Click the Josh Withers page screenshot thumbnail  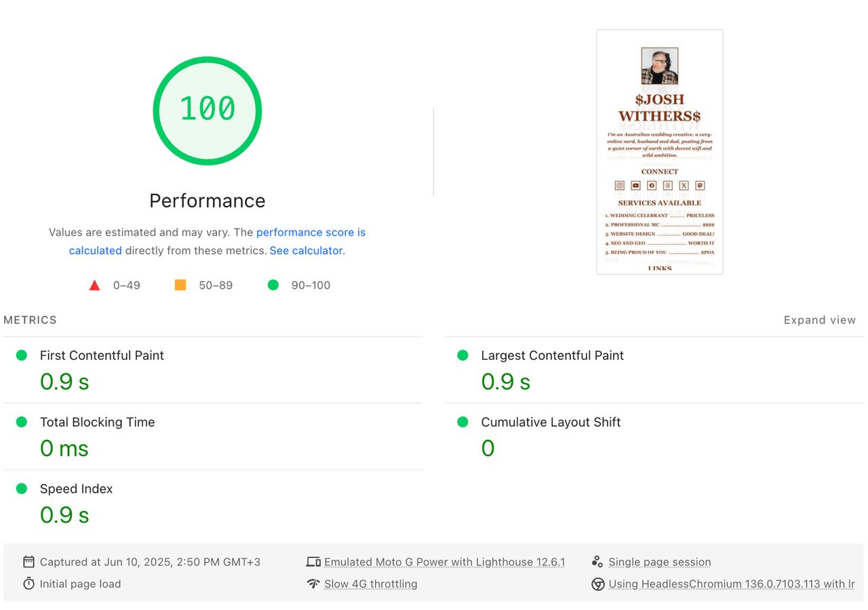[x=660, y=152]
